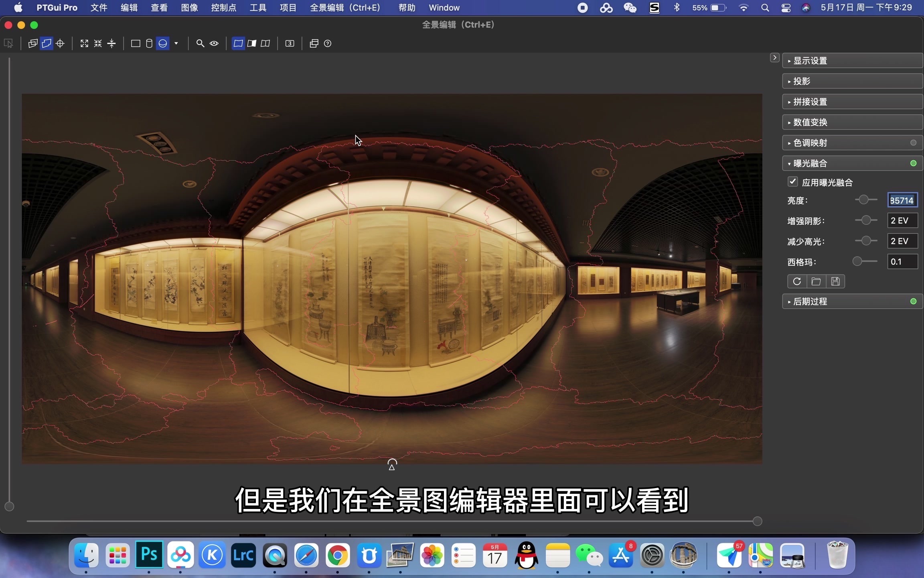Toggle the 色调映射 grey status indicator
The width and height of the screenshot is (924, 578).
pos(913,142)
